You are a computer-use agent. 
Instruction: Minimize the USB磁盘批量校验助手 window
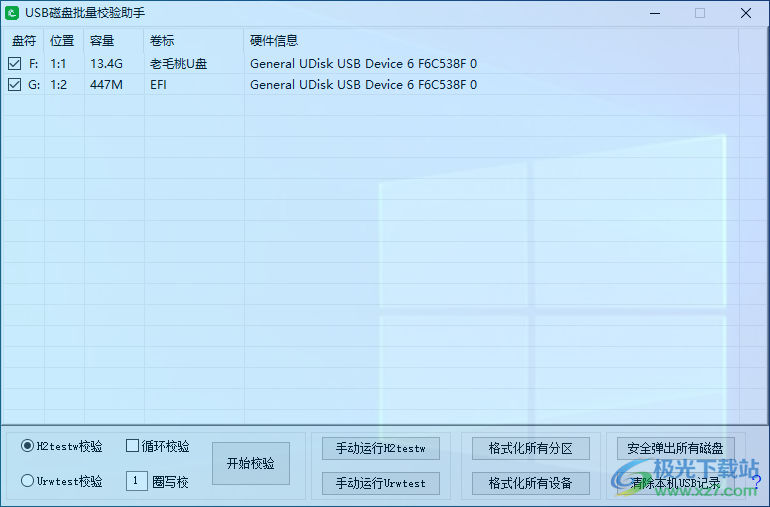coord(655,13)
